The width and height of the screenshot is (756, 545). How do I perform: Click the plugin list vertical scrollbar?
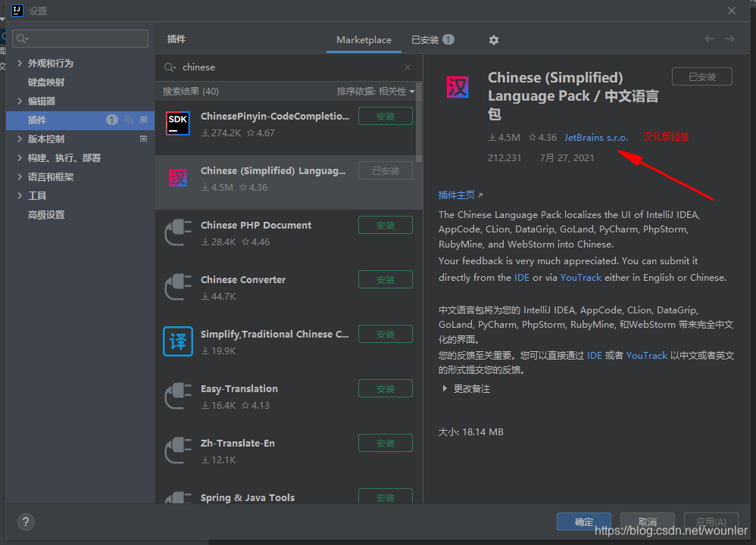[x=418, y=123]
